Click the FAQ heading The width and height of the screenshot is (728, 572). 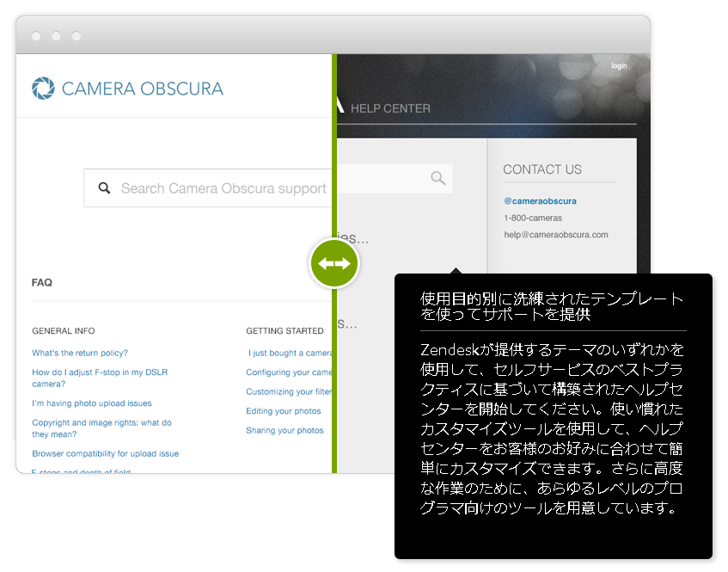tap(42, 282)
